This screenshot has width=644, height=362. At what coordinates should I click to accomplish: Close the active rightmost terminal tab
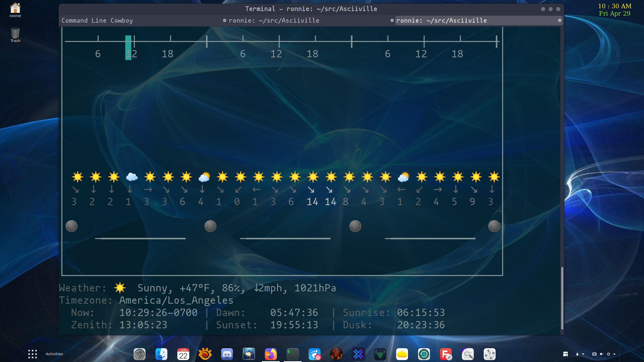tap(560, 20)
